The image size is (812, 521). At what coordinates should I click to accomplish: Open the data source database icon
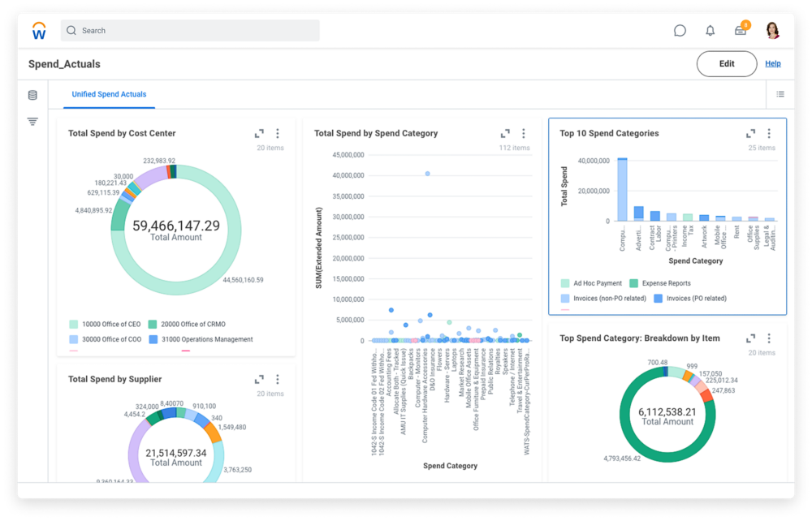pyautogui.click(x=32, y=95)
